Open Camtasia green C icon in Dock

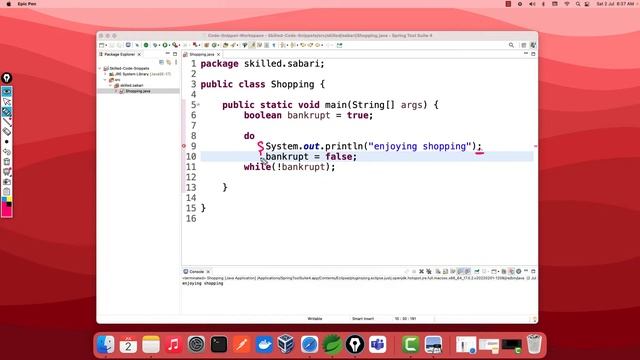[x=410, y=345]
